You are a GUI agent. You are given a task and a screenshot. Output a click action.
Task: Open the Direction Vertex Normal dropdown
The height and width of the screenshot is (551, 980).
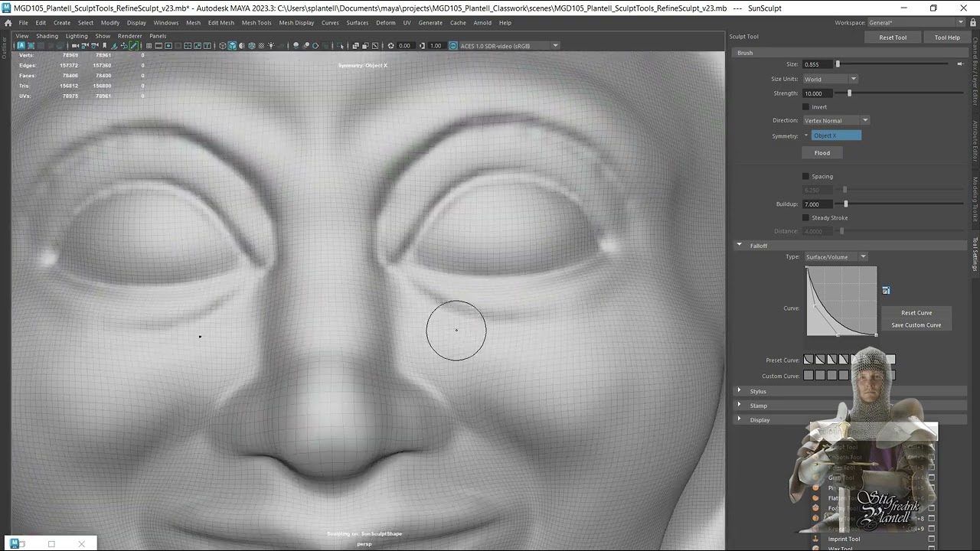(835, 120)
